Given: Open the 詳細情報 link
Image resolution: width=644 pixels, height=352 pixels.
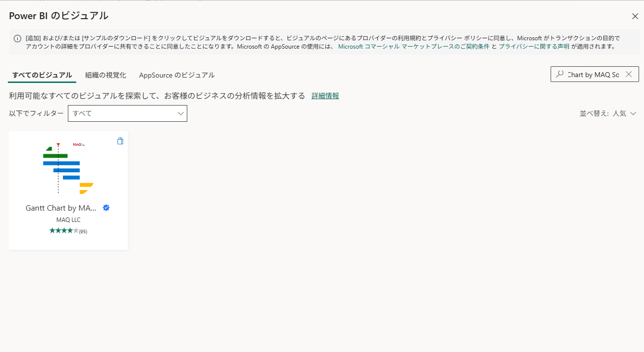Looking at the screenshot, I should coord(325,96).
